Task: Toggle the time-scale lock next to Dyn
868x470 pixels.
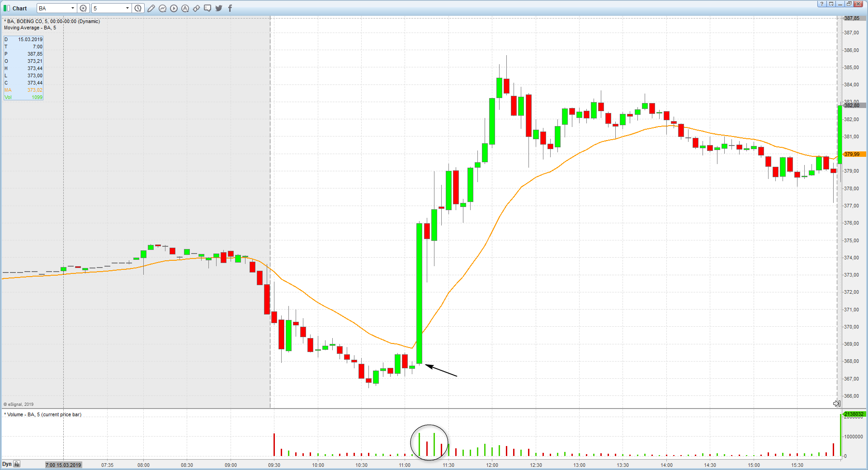Action: click(x=17, y=464)
